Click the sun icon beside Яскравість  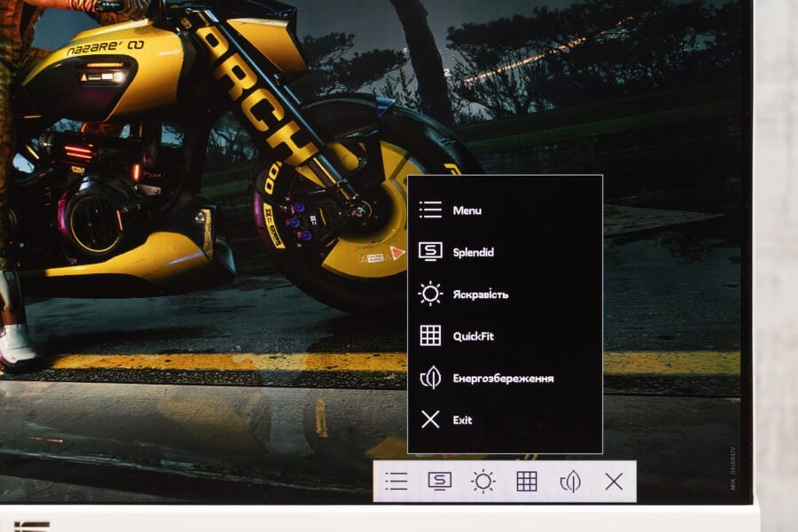tap(431, 294)
